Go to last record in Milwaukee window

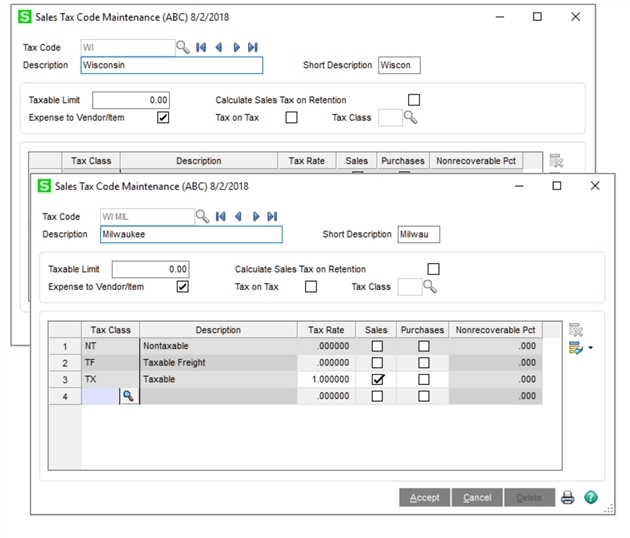[x=272, y=216]
